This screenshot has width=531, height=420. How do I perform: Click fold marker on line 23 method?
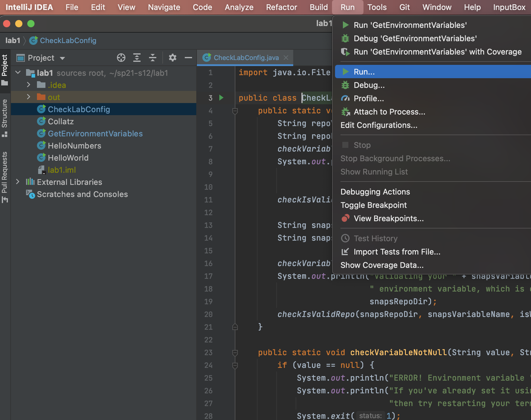(x=235, y=352)
